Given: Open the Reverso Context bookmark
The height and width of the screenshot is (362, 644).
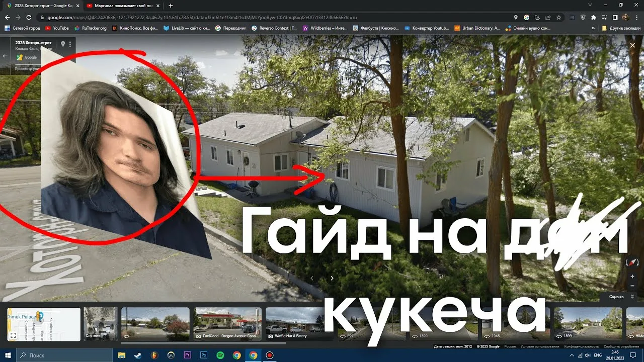Looking at the screenshot, I should point(275,28).
